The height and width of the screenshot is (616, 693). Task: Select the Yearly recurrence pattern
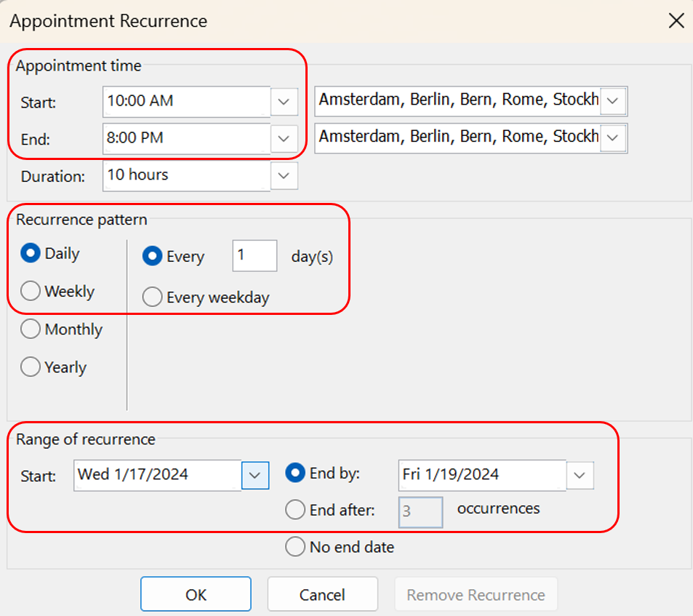click(31, 367)
